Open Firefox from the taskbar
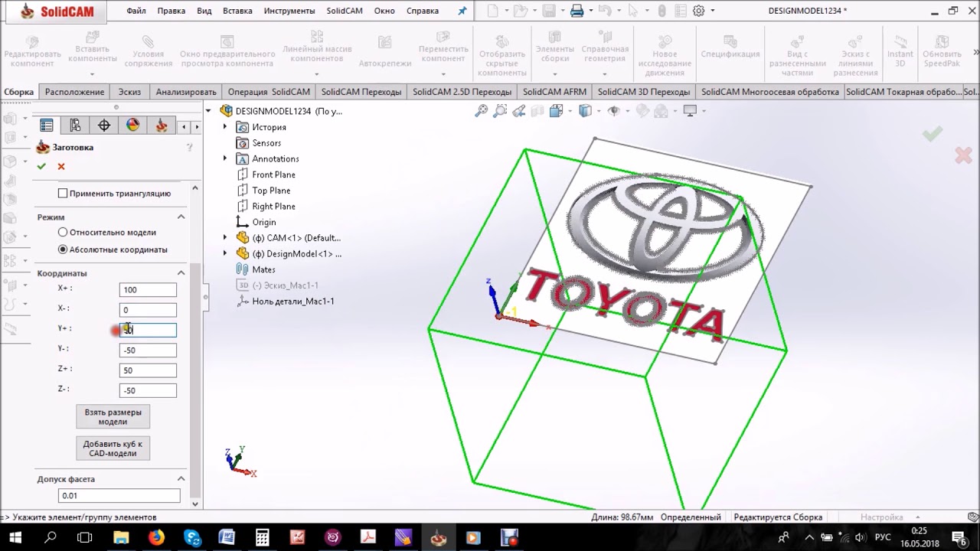Viewport: 980px width, 551px height. pos(156,538)
